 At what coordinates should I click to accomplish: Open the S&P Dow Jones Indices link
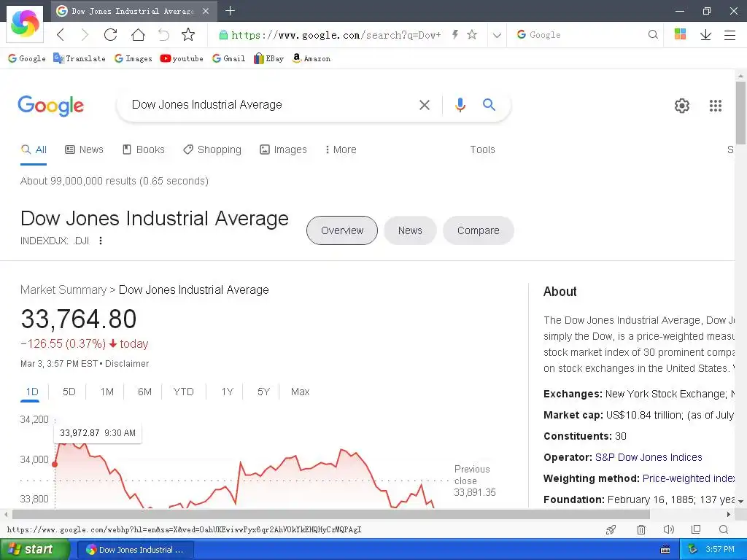point(649,458)
